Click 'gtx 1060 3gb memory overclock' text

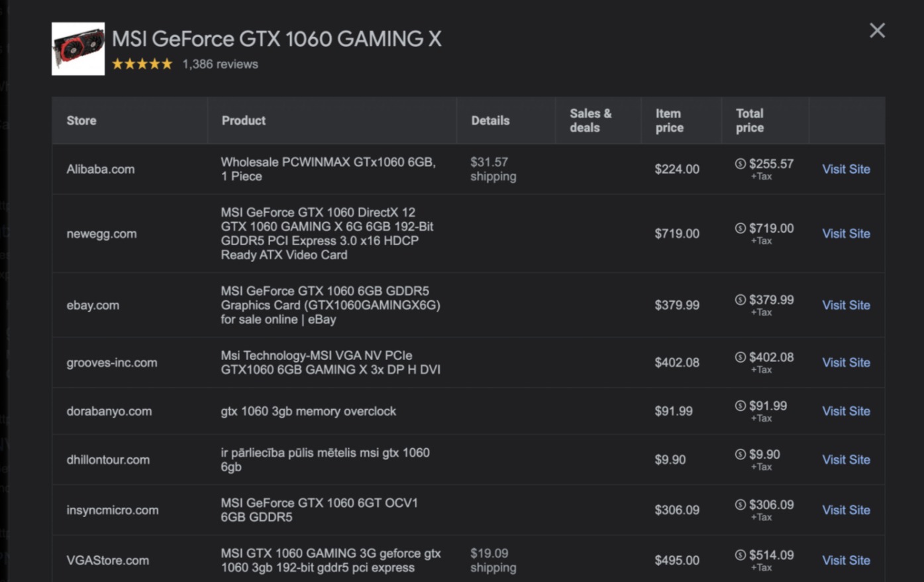[x=308, y=411]
